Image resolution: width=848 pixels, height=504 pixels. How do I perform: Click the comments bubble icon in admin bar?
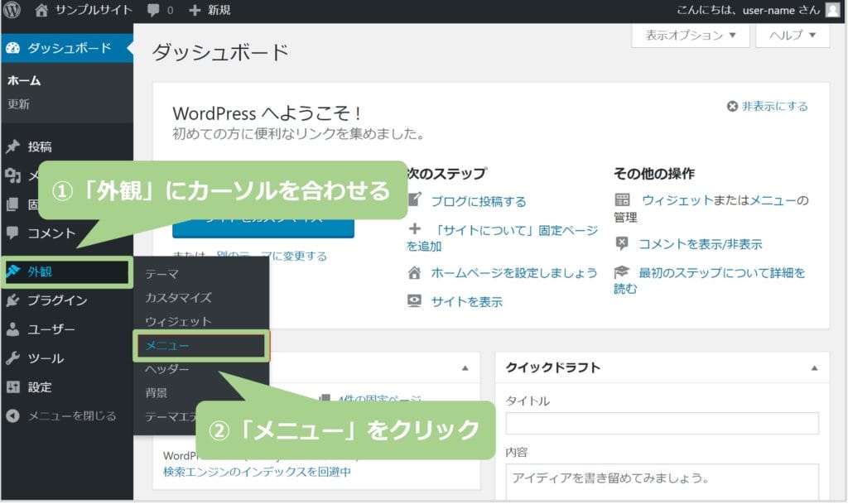coord(153,11)
